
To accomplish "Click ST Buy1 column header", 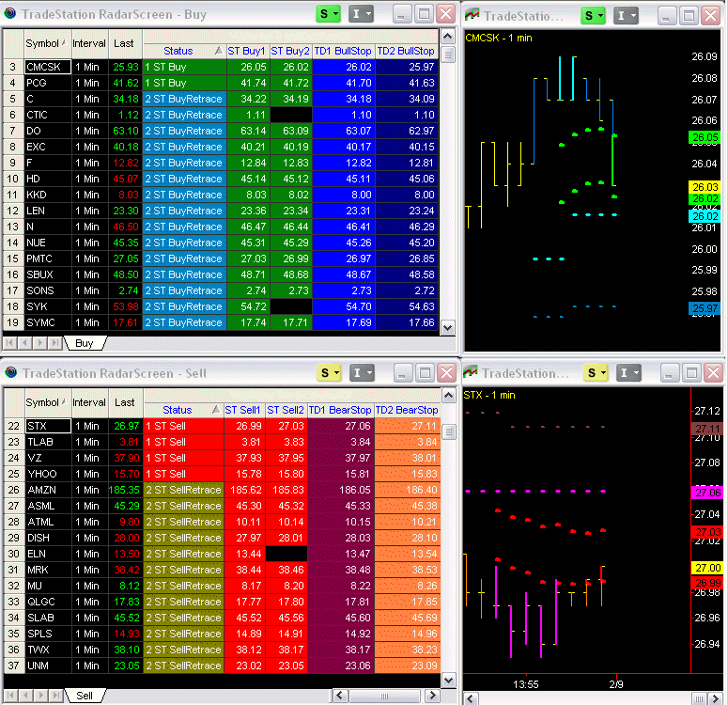I will point(247,51).
